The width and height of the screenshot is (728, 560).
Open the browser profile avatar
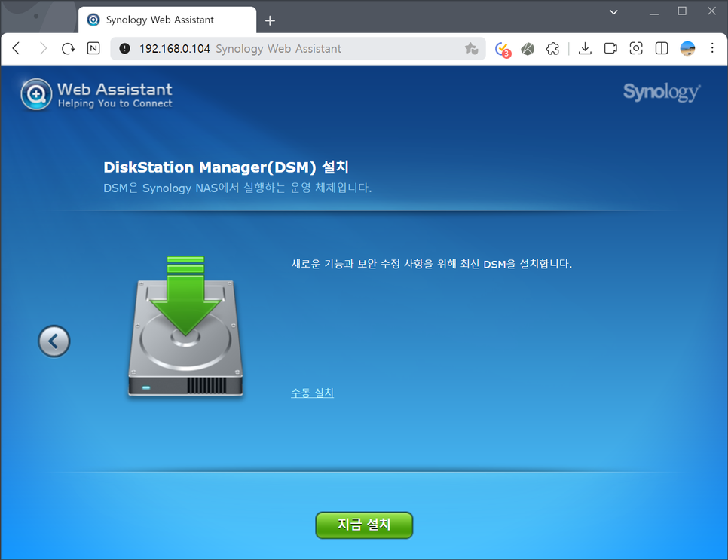pos(687,48)
